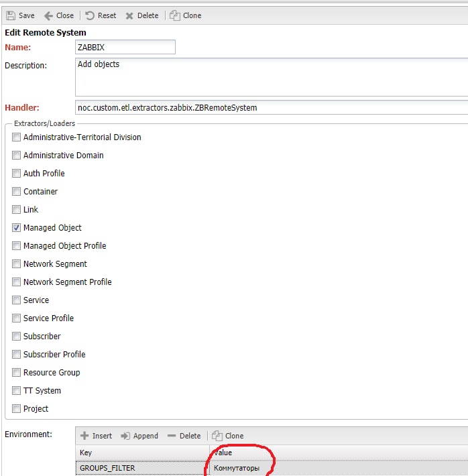Screen dimensions: 468x476
Task: Click the Append arrow icon
Action: pyautogui.click(x=125, y=436)
